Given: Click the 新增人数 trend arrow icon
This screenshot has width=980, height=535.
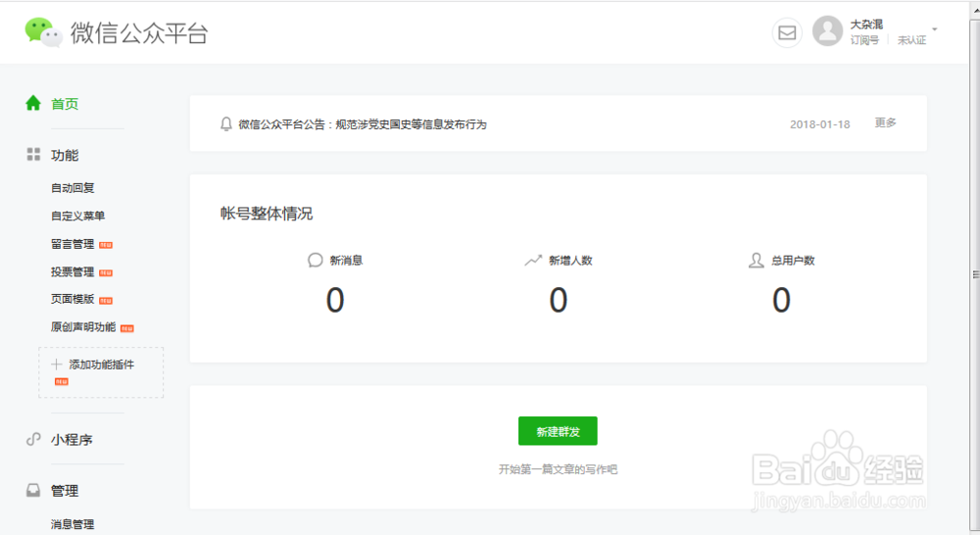Looking at the screenshot, I should 533,260.
